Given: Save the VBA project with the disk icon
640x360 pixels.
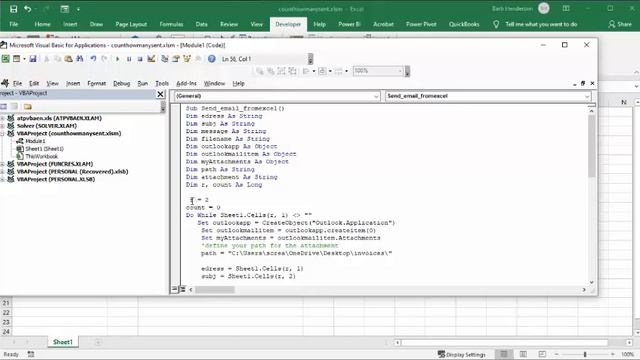Looking at the screenshot, I should coord(33,59).
